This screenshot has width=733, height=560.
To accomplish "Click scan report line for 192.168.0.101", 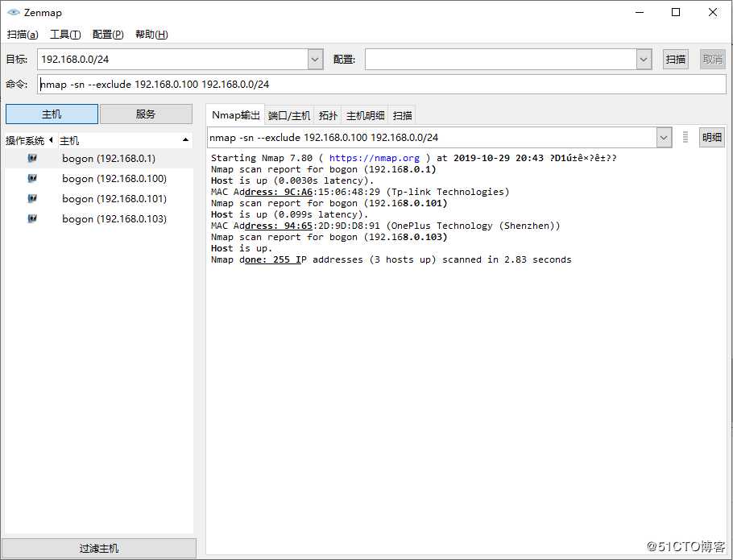I will (329, 203).
